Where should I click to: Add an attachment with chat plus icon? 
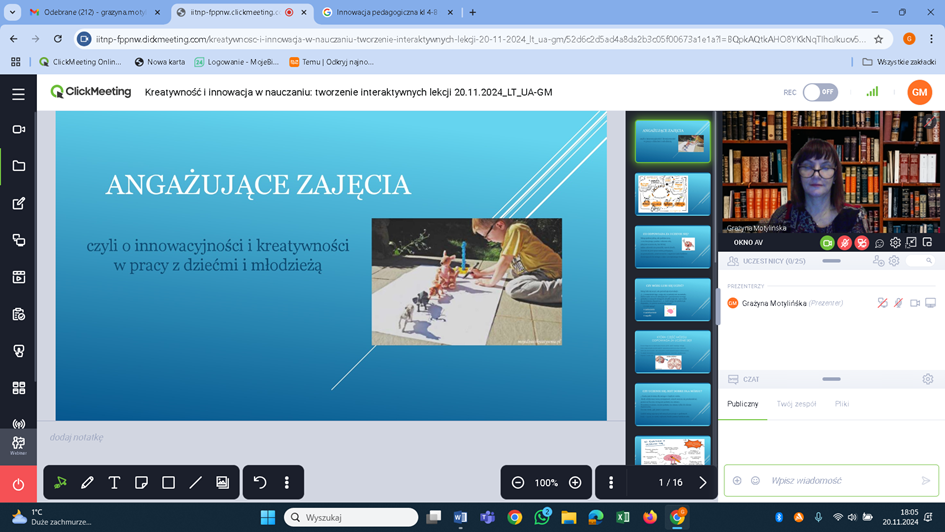point(737,481)
